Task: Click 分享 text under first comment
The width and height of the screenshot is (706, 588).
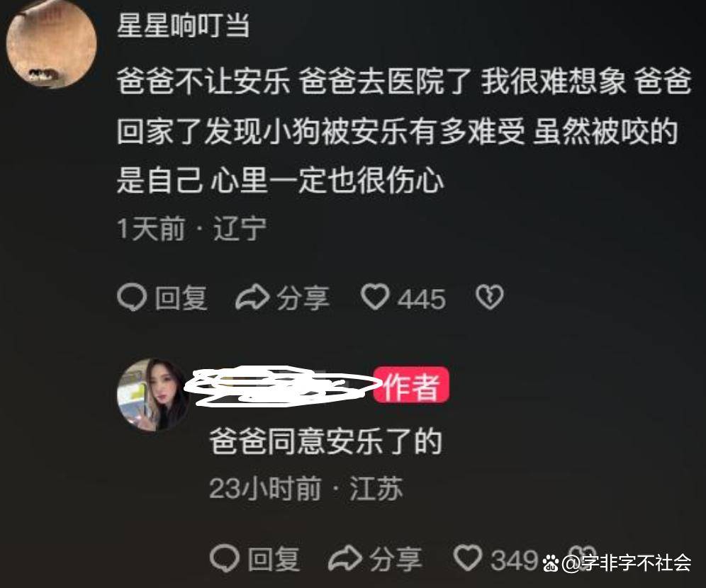Action: 303,298
